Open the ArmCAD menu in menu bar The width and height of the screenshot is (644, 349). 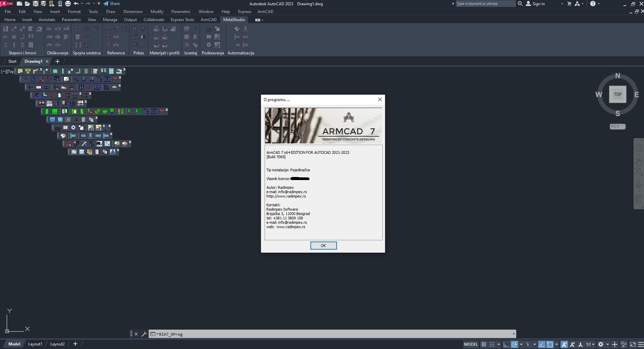266,12
